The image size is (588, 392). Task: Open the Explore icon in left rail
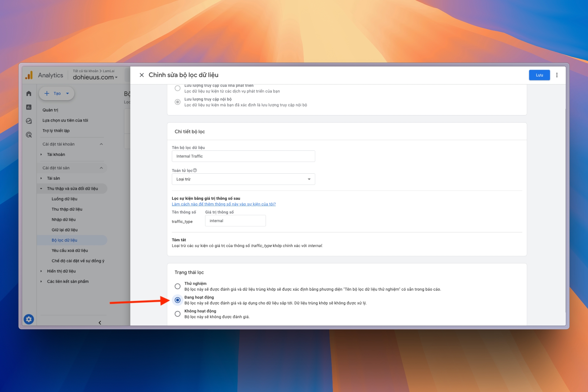29,121
